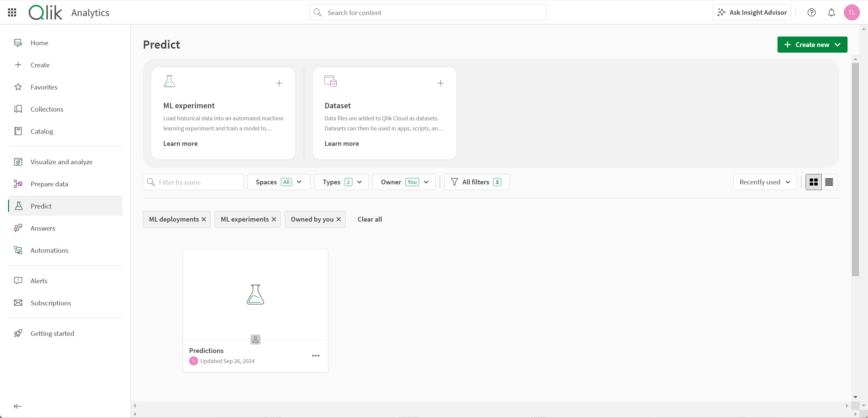The image size is (868, 418).
Task: Open the app launcher grid icon
Action: (11, 12)
